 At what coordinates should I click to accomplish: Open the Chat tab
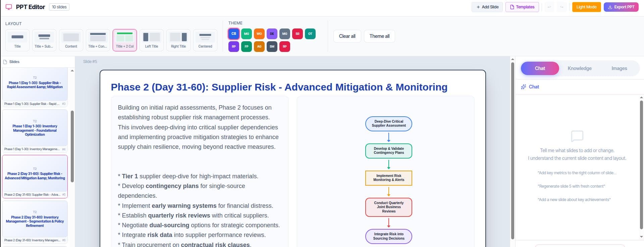coord(540,68)
